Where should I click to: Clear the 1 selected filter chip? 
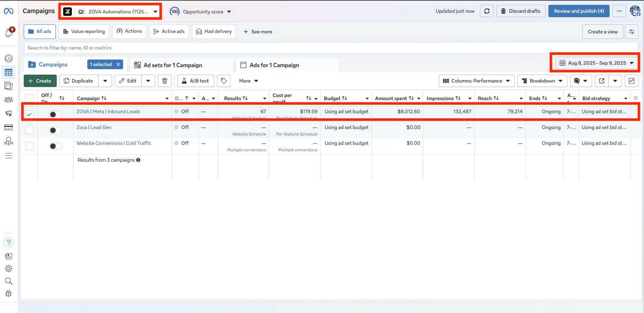click(118, 64)
